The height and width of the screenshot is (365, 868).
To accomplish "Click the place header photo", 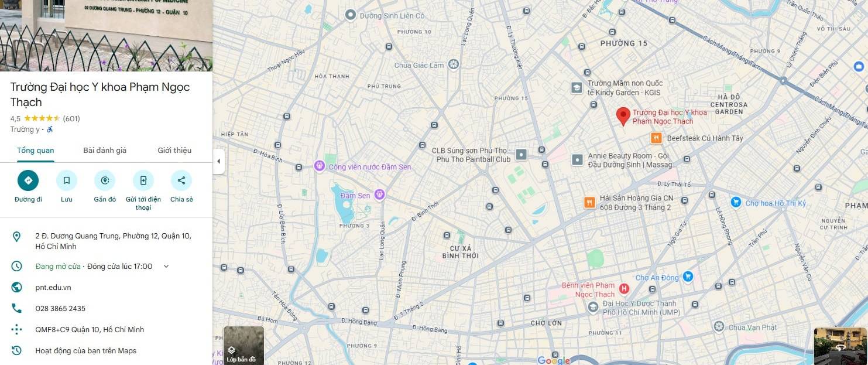I will pyautogui.click(x=106, y=36).
